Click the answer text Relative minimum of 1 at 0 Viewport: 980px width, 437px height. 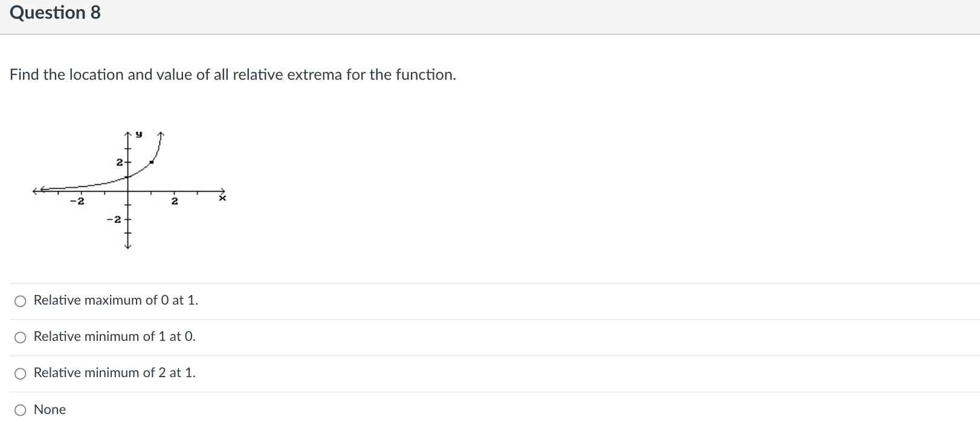click(x=114, y=336)
